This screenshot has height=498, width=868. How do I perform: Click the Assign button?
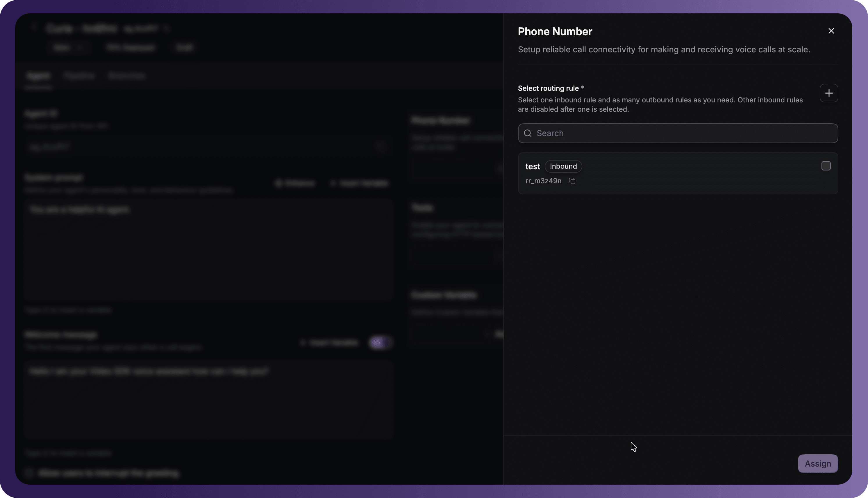tap(817, 463)
